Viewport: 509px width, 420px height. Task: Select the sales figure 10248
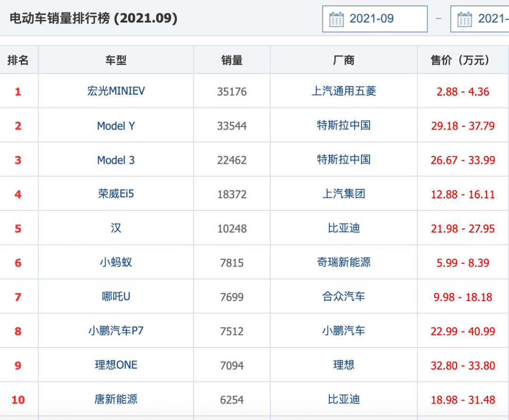point(232,229)
